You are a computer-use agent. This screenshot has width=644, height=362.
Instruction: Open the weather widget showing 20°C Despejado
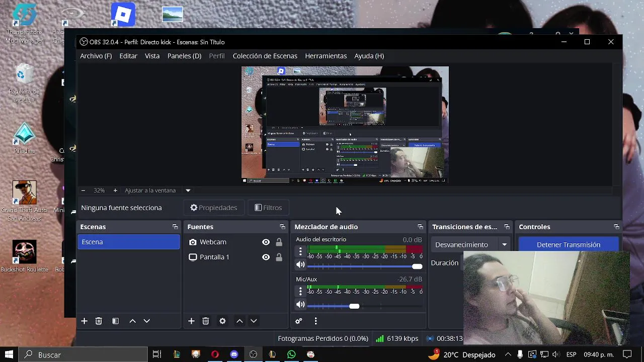pos(461,354)
